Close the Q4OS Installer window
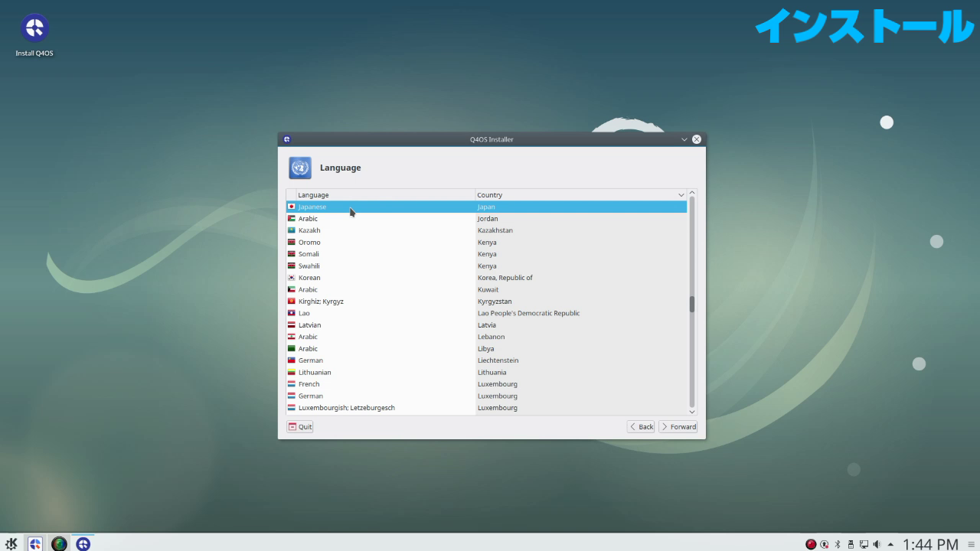 [x=697, y=139]
